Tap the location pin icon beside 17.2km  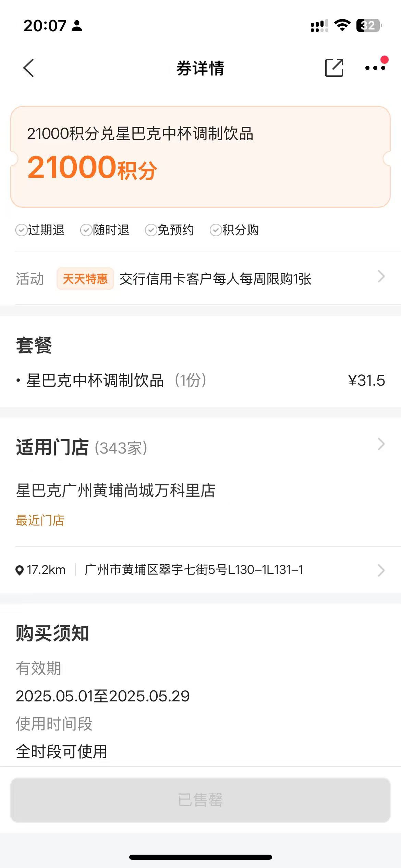(x=20, y=570)
